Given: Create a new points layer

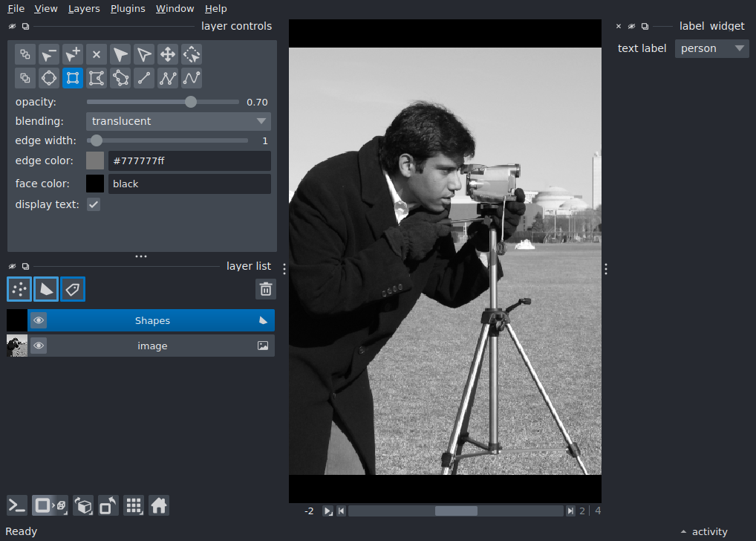Looking at the screenshot, I should (19, 289).
